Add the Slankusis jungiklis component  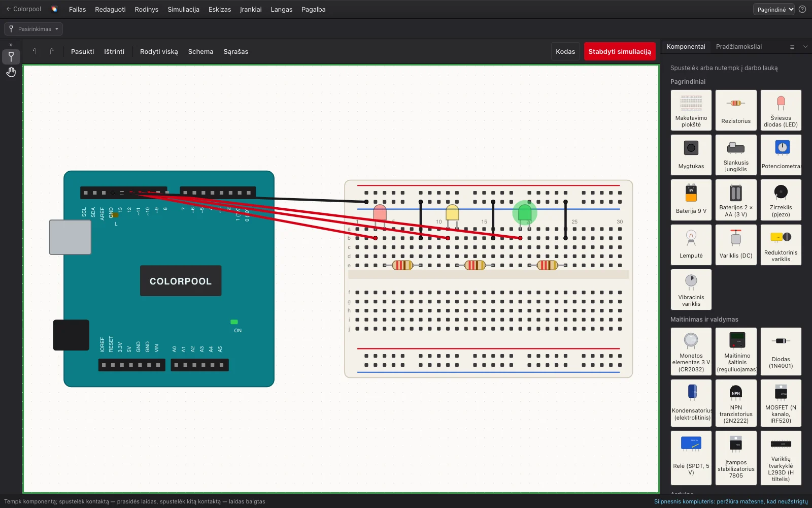click(736, 155)
